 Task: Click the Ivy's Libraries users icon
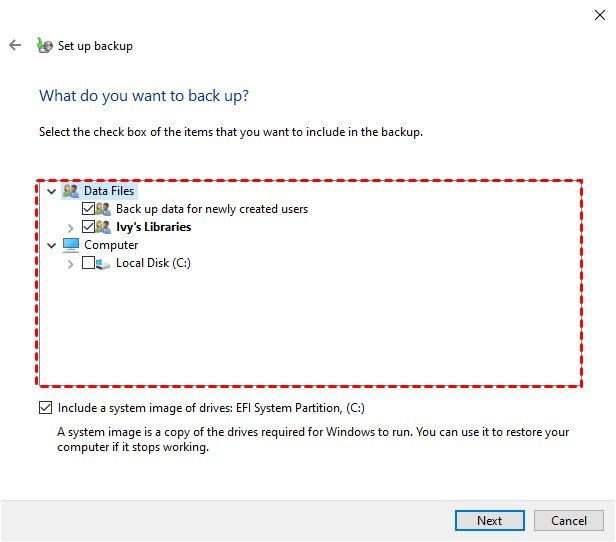click(103, 227)
